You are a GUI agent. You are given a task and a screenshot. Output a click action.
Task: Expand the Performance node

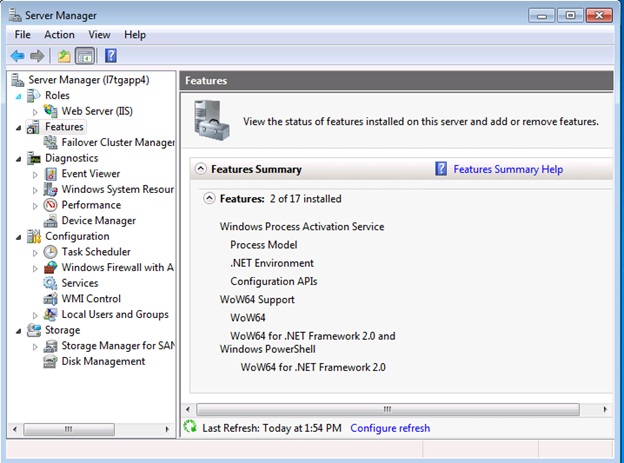[x=35, y=206]
